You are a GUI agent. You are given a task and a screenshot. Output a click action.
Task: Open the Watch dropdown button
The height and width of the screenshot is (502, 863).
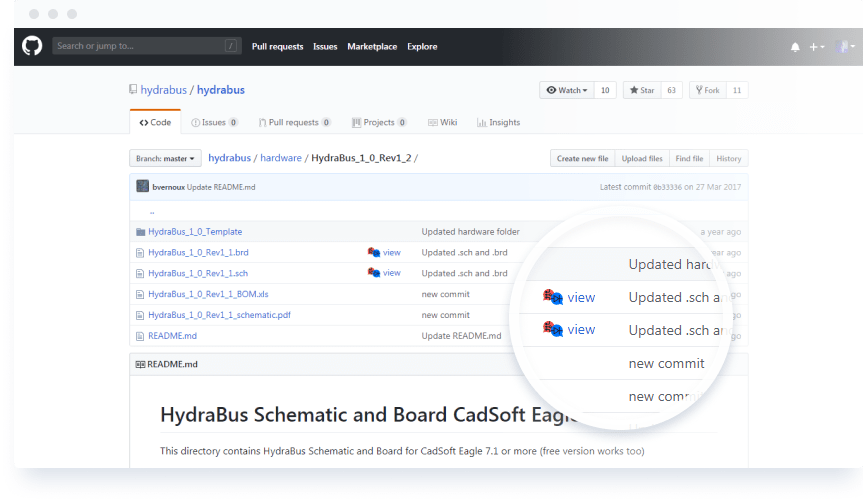567,90
